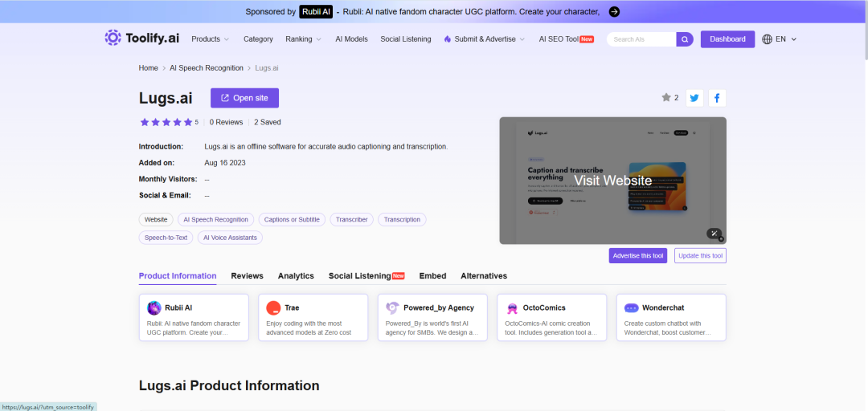Click Advertise this tool button
The height and width of the screenshot is (411, 868).
[x=637, y=255]
